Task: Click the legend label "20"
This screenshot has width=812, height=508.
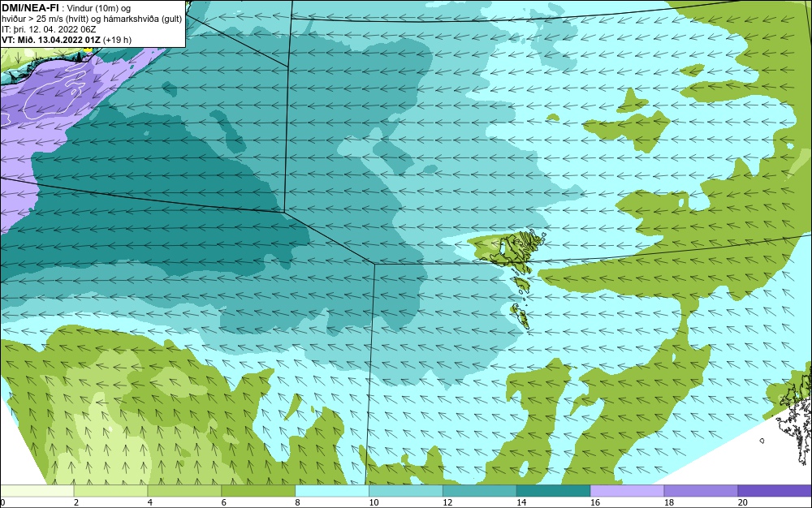Action: coord(743,502)
